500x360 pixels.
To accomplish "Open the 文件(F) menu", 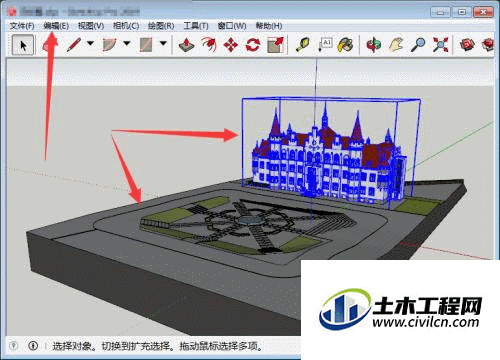I will [x=22, y=26].
